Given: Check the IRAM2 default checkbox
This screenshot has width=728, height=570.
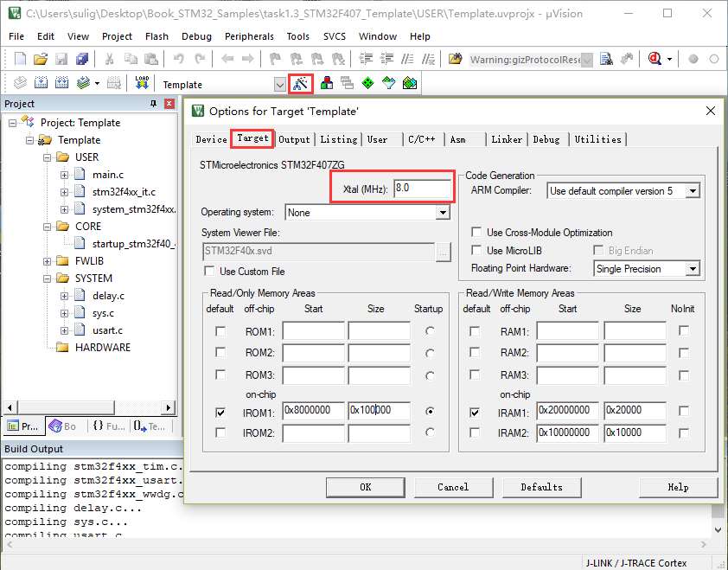Looking at the screenshot, I should (475, 432).
